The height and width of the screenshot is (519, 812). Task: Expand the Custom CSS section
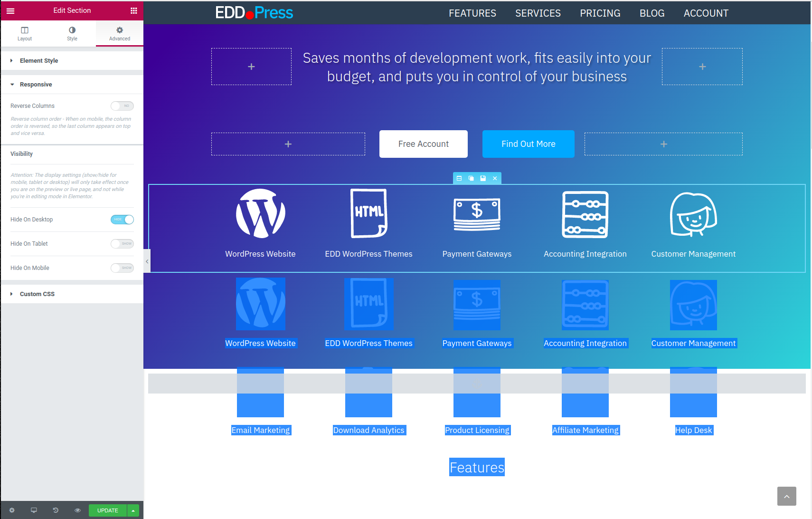[72, 294]
